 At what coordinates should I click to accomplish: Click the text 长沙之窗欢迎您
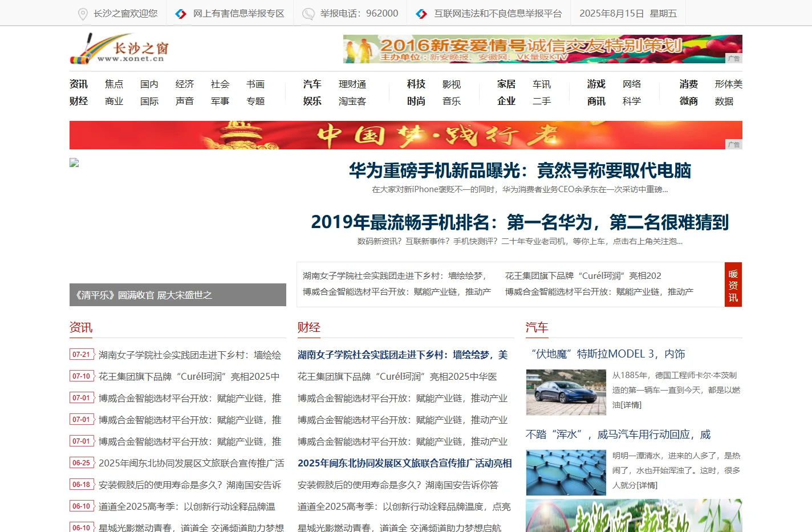click(x=125, y=14)
